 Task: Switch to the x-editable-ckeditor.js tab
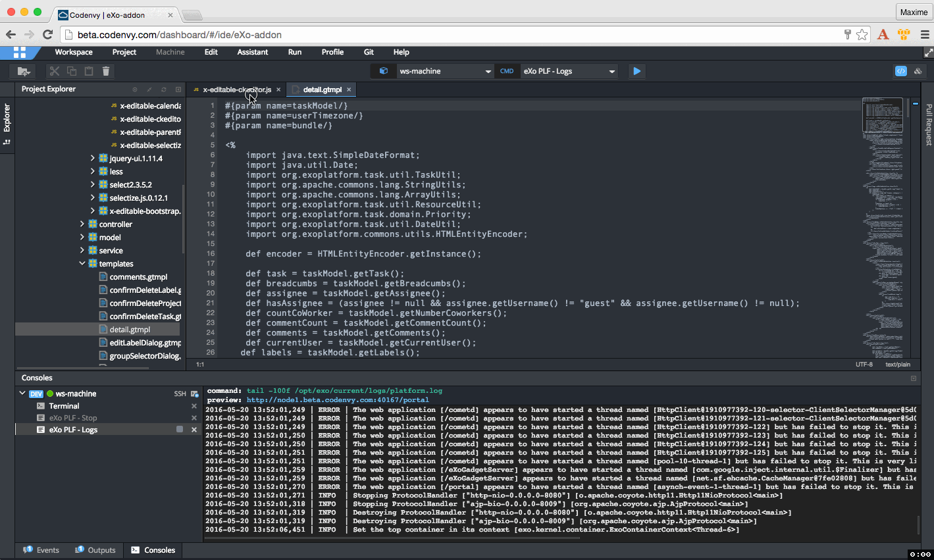point(237,89)
